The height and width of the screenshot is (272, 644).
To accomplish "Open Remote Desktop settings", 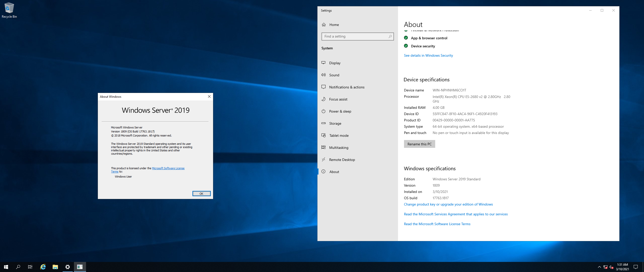I will click(342, 160).
